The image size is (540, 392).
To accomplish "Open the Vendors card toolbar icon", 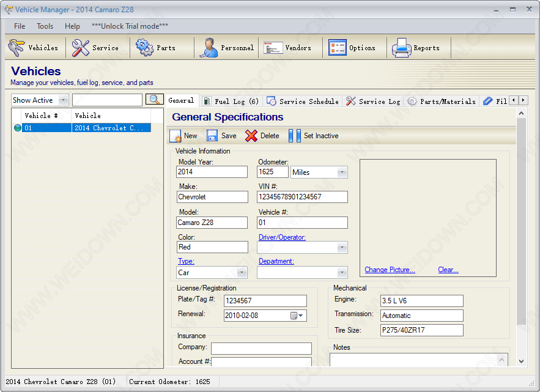I will 273,48.
